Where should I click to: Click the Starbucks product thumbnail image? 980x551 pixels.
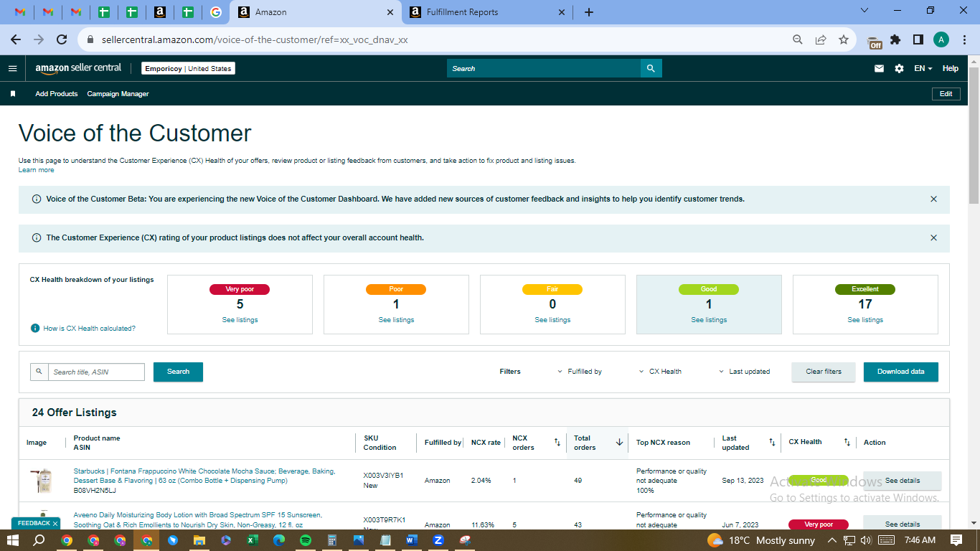click(x=42, y=481)
